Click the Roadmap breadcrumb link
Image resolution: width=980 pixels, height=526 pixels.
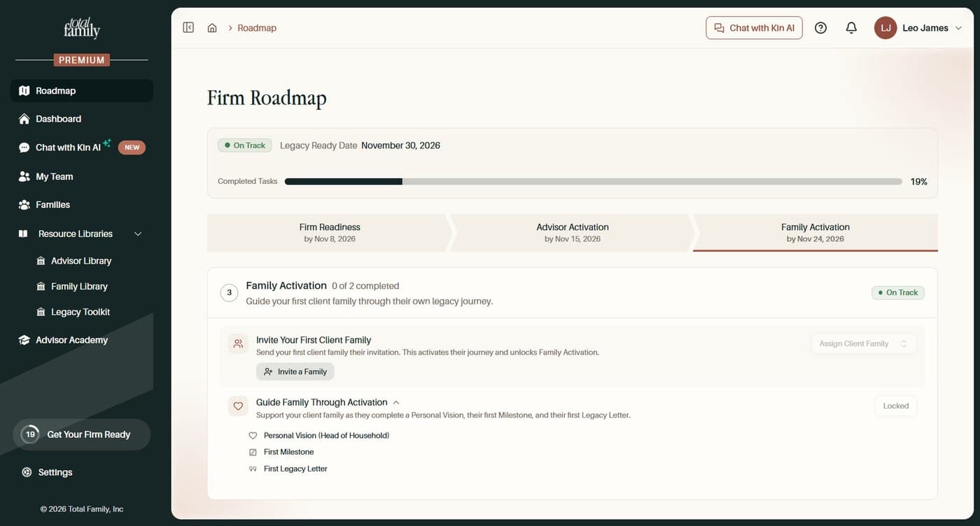coord(257,28)
